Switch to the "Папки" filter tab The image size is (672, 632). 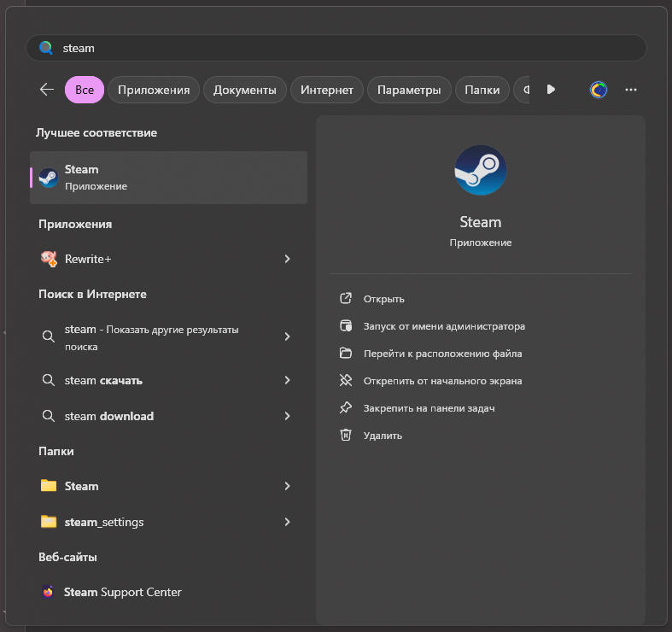pyautogui.click(x=482, y=90)
